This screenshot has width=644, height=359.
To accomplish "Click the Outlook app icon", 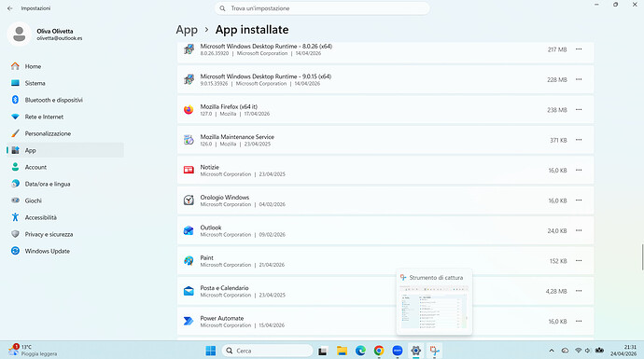I will tap(189, 230).
